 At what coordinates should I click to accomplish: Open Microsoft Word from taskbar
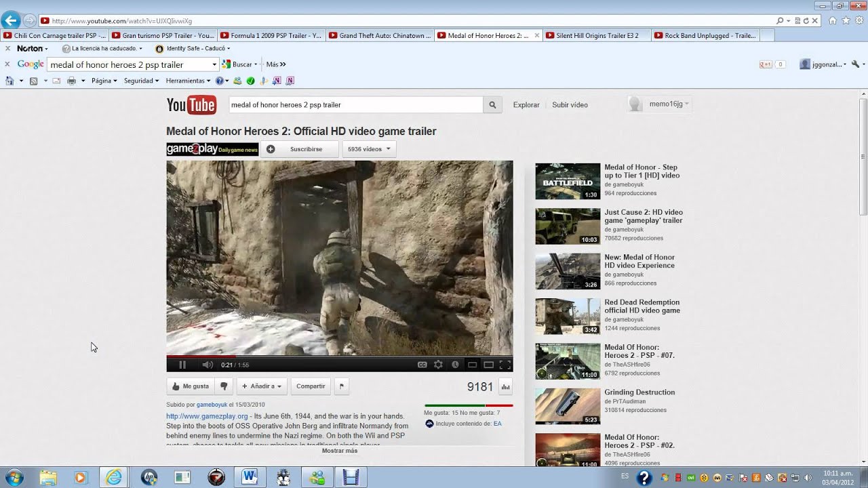point(250,477)
